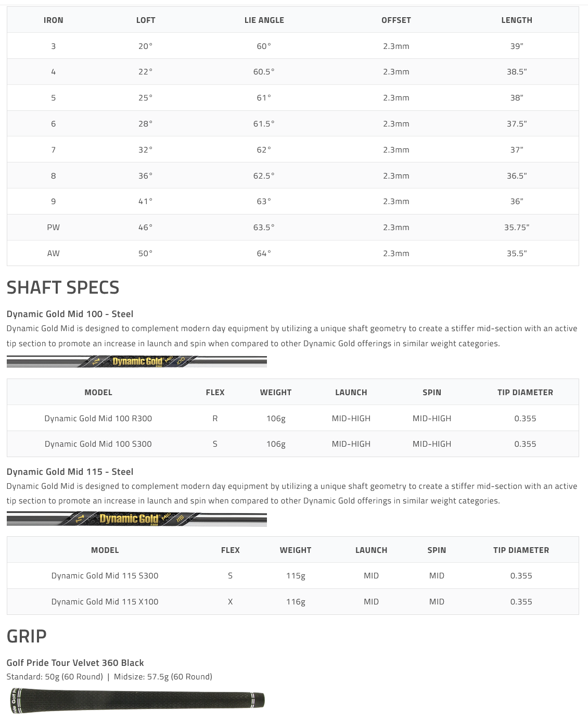Select the OFFSET column header
Image resolution: width=588 pixels, height=719 pixels.
point(396,20)
